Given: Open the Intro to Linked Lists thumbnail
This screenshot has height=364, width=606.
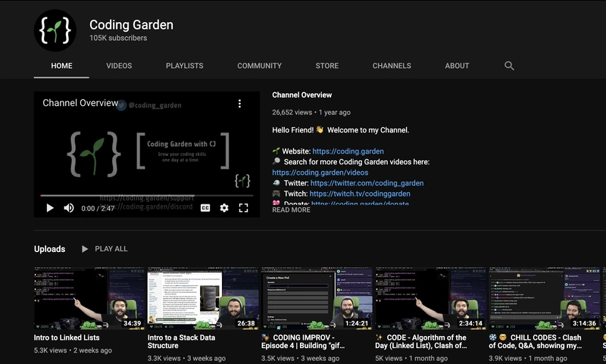Looking at the screenshot, I should click(x=89, y=298).
